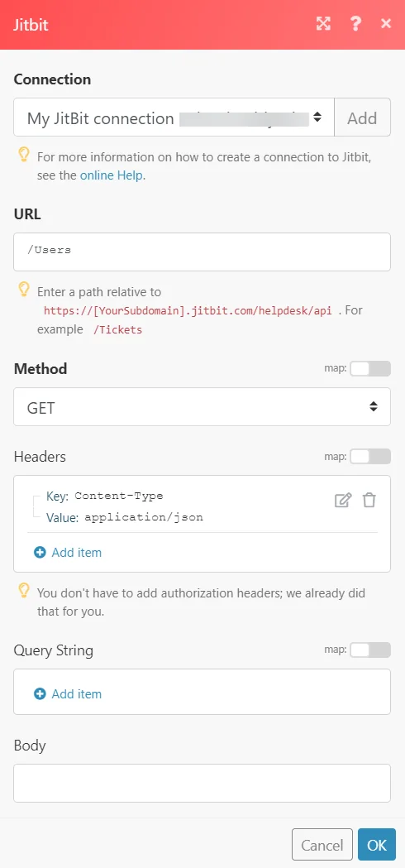Image resolution: width=405 pixels, height=868 pixels.
Task: Delete the Content-Type header item
Action: [x=369, y=501]
